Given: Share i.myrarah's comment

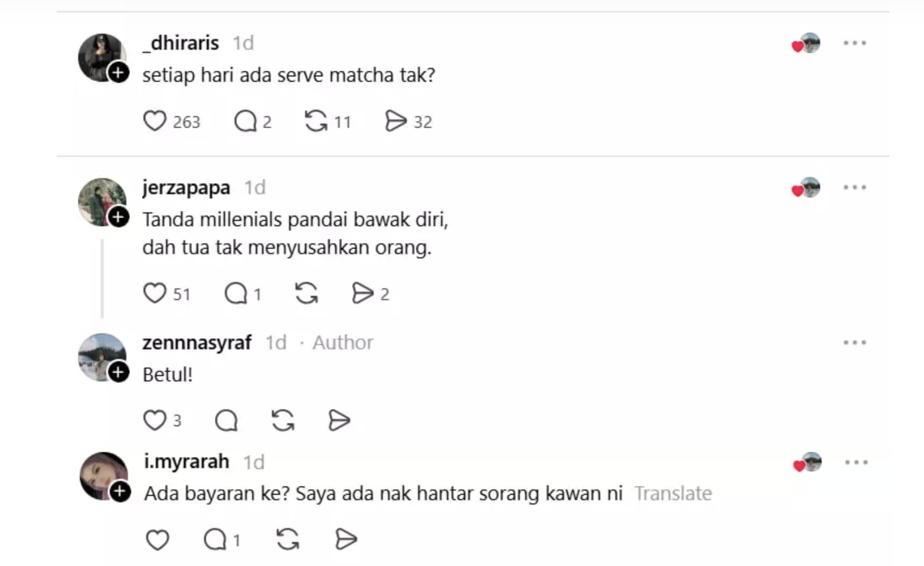Looking at the screenshot, I should pos(346,539).
